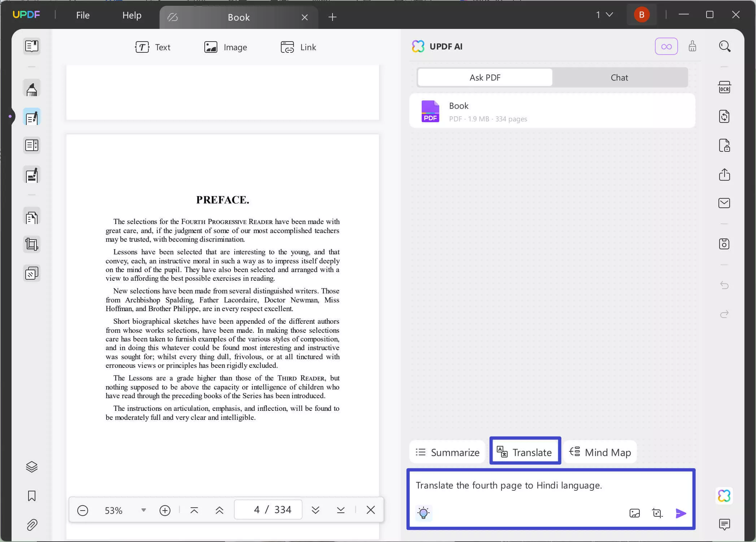Select the Comment highlighter tool

click(x=32, y=89)
